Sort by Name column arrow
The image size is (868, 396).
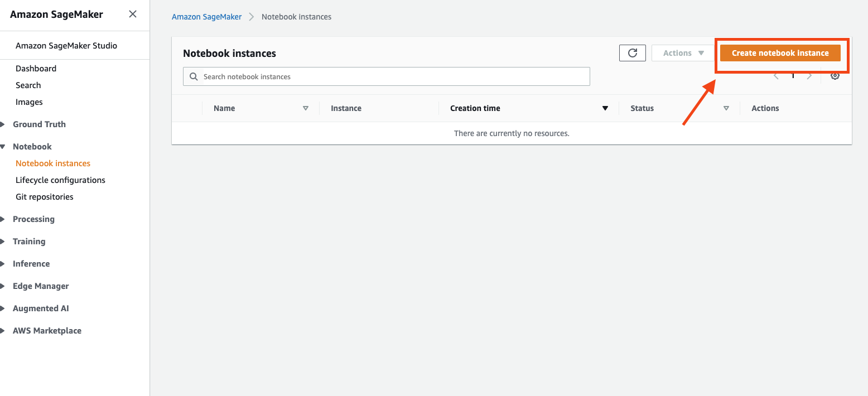[305, 108]
